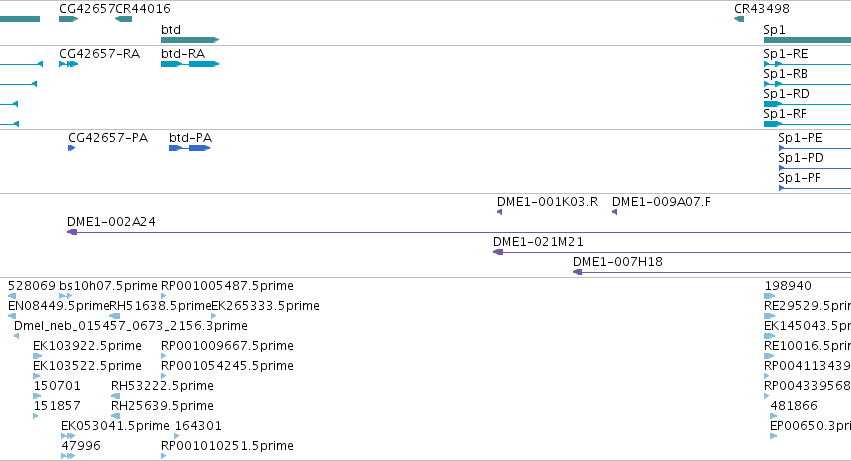Click the RE29529.5prime label
Image resolution: width=851 pixels, height=461 pixels.
click(x=808, y=306)
